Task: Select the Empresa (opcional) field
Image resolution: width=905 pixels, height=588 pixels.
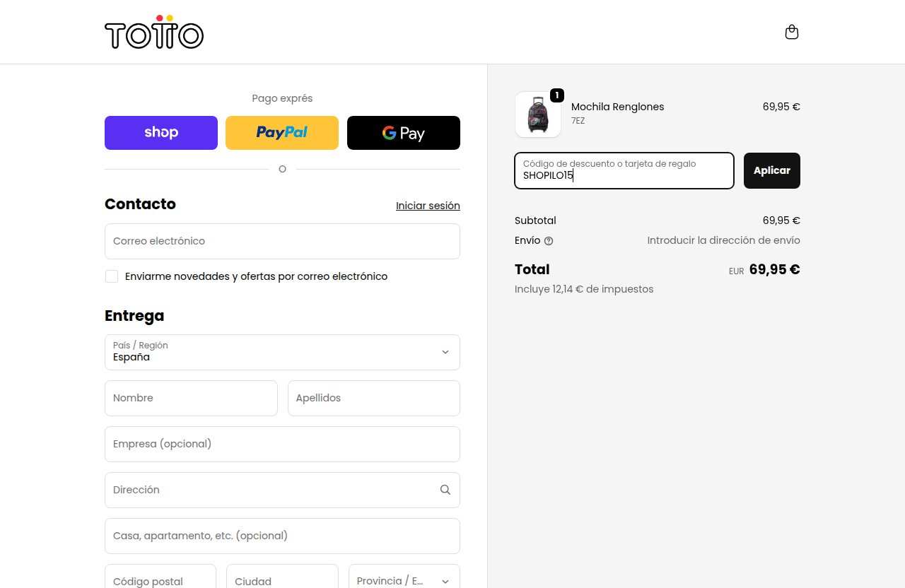Action: (x=282, y=444)
